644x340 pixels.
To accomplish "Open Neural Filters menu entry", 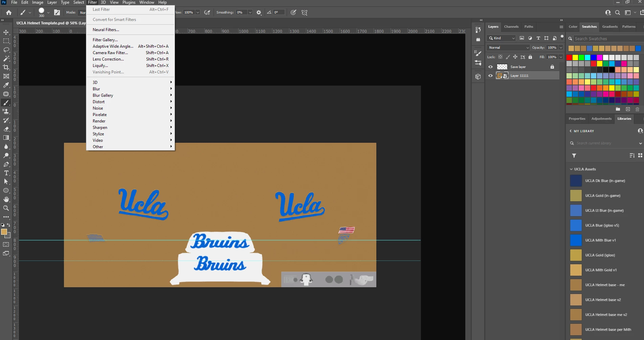I will 106,30.
